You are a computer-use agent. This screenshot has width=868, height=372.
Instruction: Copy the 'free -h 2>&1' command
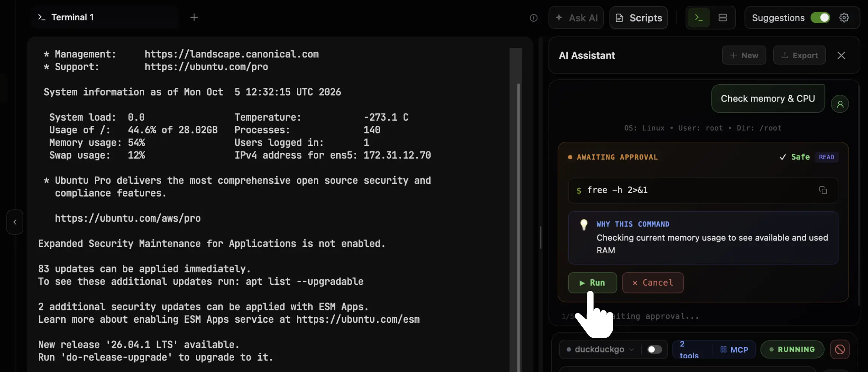point(823,190)
